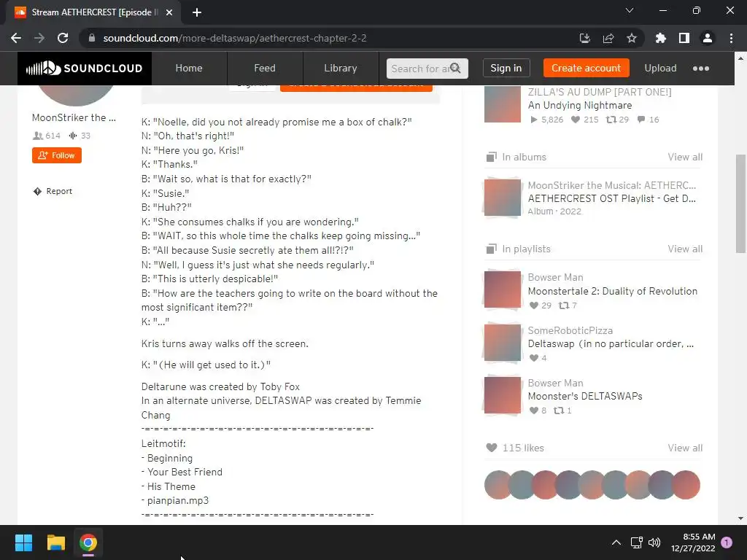The image size is (747, 560).
Task: Open Chrome three-dot menu
Action: tap(731, 38)
